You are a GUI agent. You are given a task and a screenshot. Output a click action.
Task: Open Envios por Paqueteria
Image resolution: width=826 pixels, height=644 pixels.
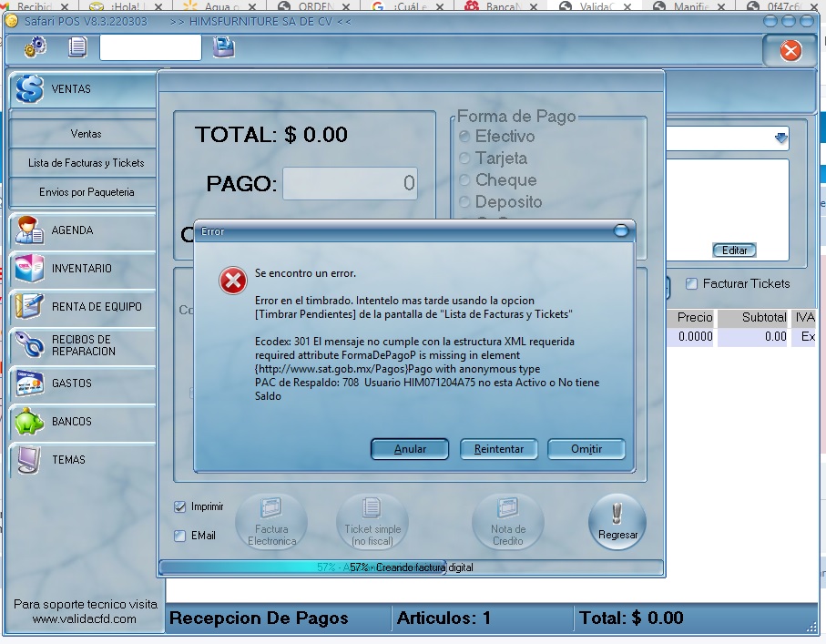pos(86,192)
